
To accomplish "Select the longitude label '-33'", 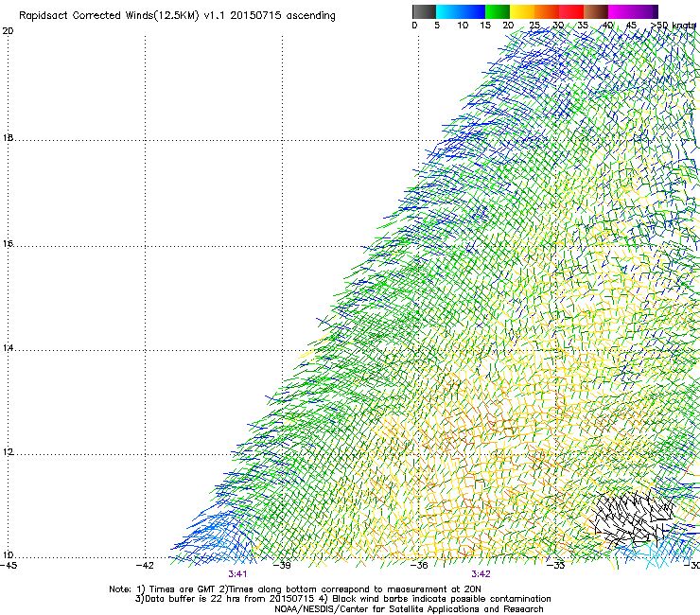I will point(556,566).
